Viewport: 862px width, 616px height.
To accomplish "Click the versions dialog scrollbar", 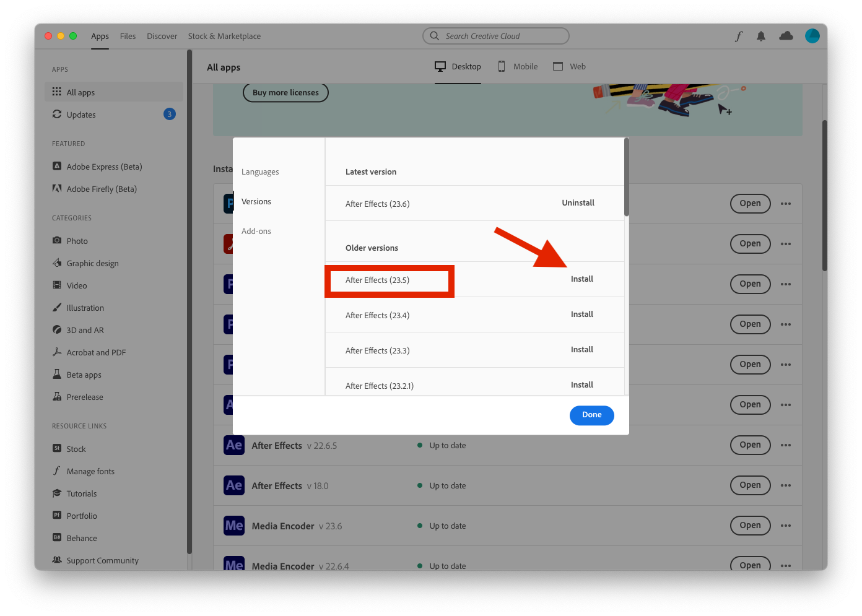I will click(x=627, y=177).
